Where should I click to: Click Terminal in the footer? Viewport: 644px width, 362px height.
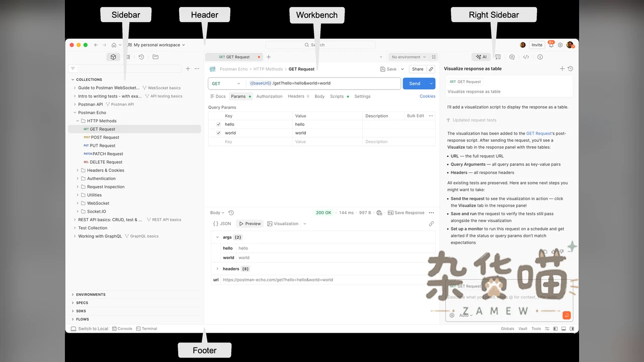[146, 329]
